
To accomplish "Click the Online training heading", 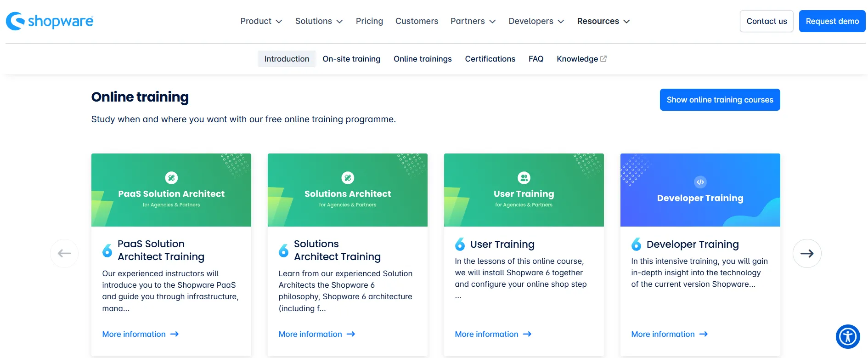I will (140, 97).
